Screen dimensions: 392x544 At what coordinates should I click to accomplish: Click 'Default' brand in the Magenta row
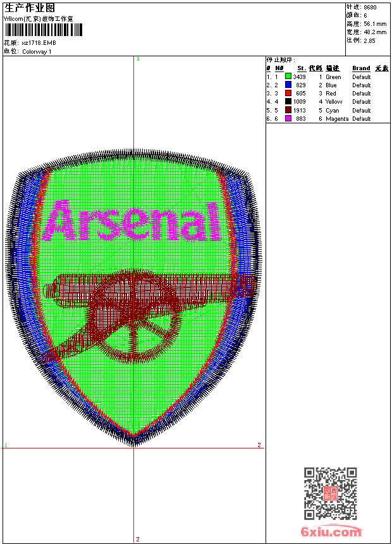(362, 119)
